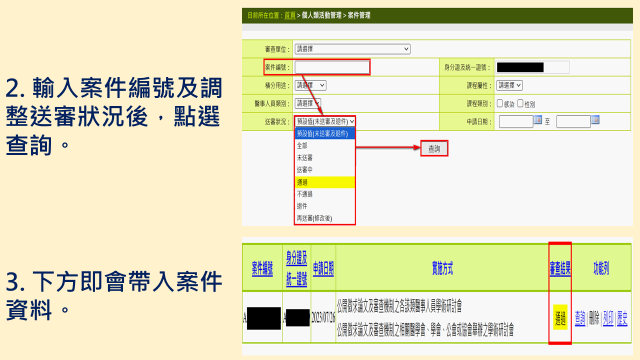The image size is (640, 360).
Task: Open the 課程屬性 dropdown
Action: [509, 85]
